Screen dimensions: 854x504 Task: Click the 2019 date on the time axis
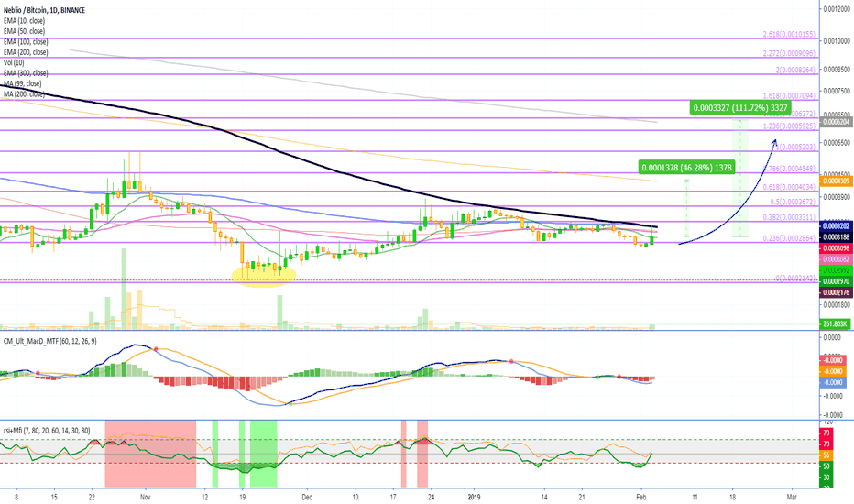(x=474, y=497)
